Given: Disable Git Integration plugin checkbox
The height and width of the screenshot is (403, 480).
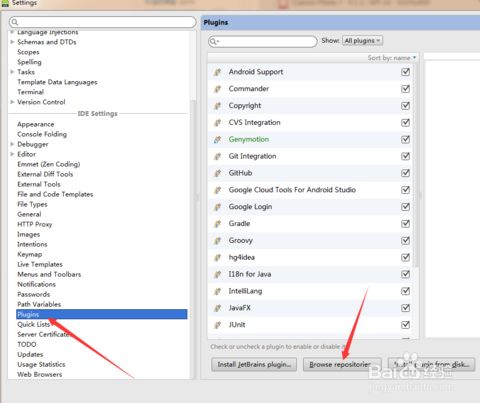Looking at the screenshot, I should pos(405,156).
